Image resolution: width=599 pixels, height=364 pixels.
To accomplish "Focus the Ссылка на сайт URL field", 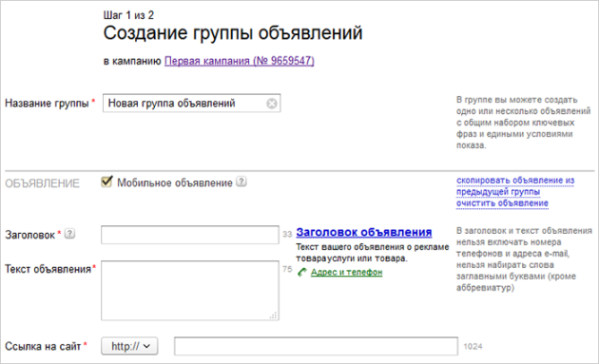I will [x=316, y=346].
